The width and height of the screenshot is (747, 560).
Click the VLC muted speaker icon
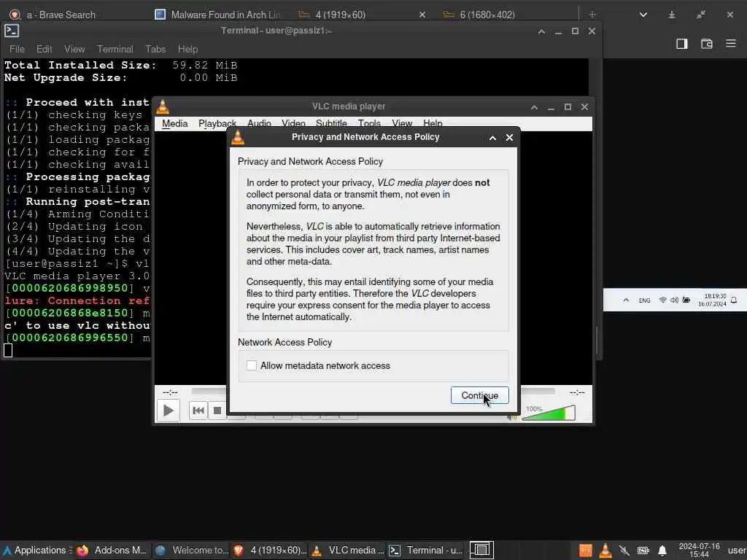[x=513, y=416]
